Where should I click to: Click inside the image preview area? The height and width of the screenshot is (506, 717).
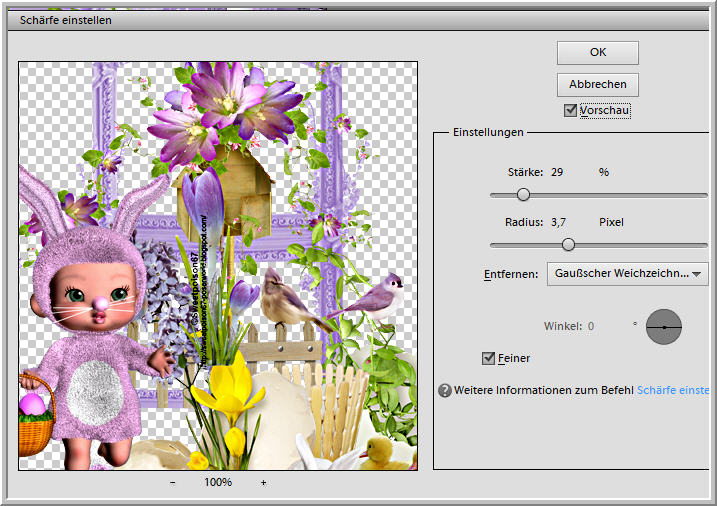pos(218,266)
